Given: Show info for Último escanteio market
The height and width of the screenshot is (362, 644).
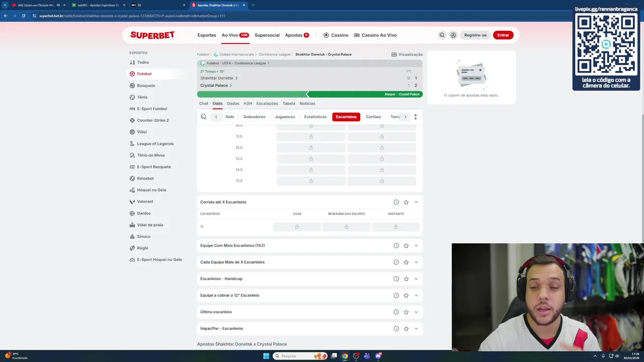Looking at the screenshot, I should coord(396,312).
